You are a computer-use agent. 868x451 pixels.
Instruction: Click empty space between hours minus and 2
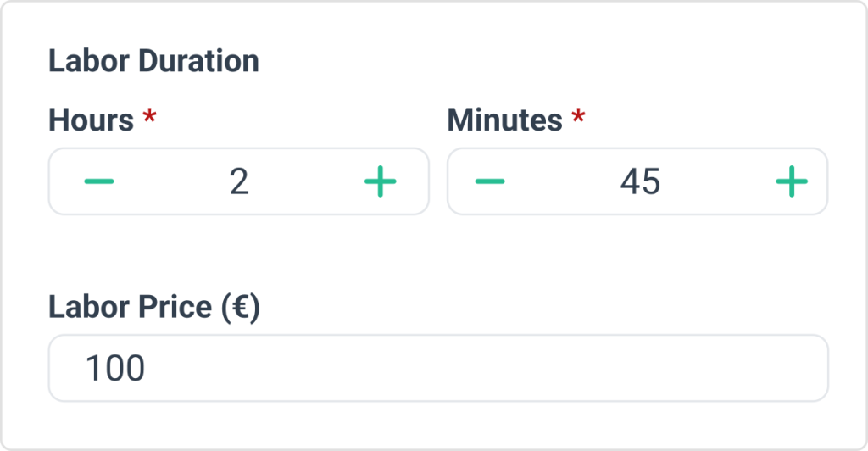click(170, 182)
